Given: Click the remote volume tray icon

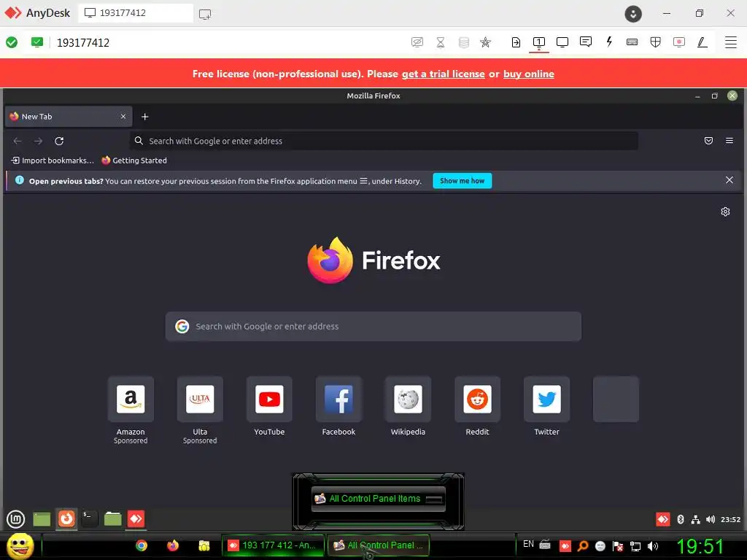Looking at the screenshot, I should pyautogui.click(x=711, y=519).
